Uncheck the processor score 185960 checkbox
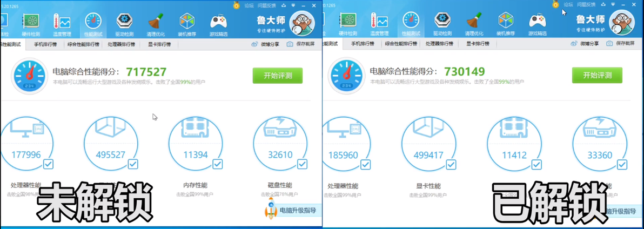 coord(366,165)
